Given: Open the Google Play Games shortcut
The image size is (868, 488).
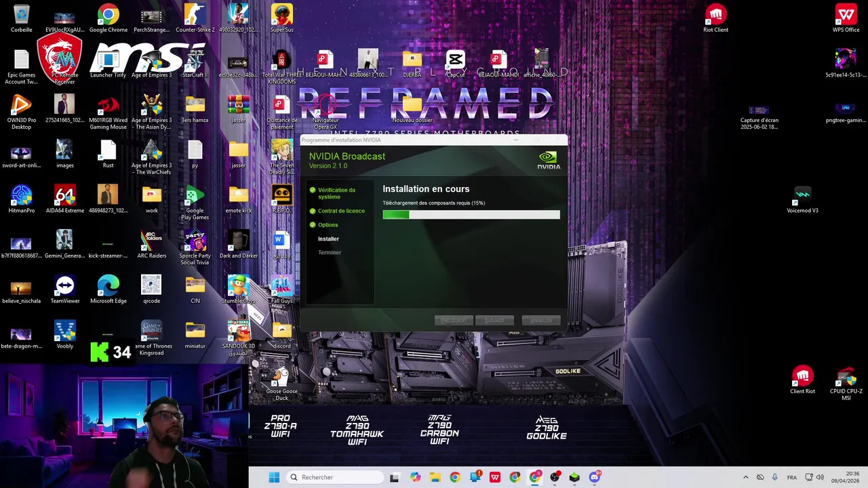Looking at the screenshot, I should [x=195, y=196].
